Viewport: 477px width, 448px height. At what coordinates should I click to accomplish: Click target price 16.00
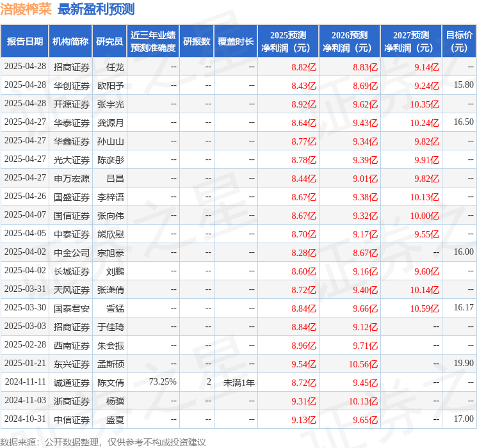click(464, 252)
